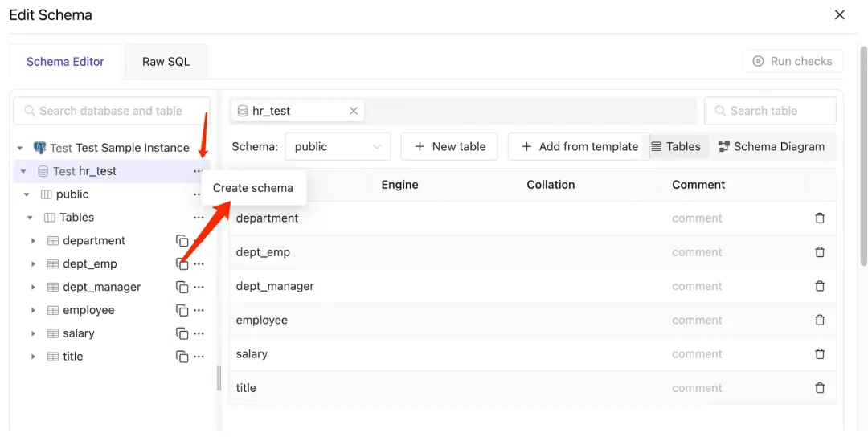Click the New table button
The height and width of the screenshot is (437, 868).
(x=450, y=147)
